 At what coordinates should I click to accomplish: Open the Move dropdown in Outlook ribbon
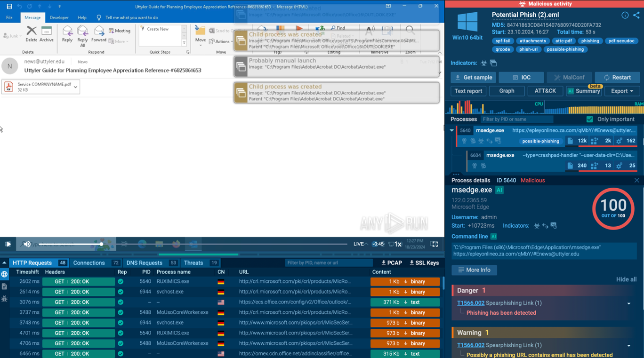click(200, 35)
